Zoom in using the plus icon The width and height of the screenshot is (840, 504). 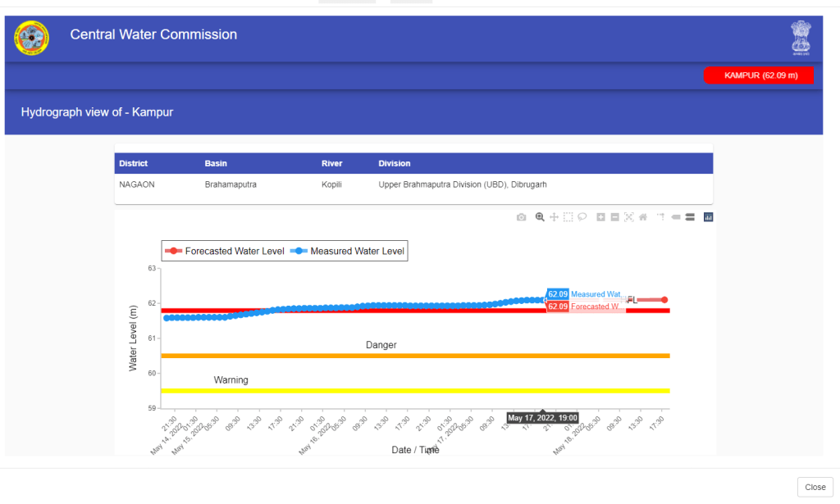pyautogui.click(x=601, y=217)
